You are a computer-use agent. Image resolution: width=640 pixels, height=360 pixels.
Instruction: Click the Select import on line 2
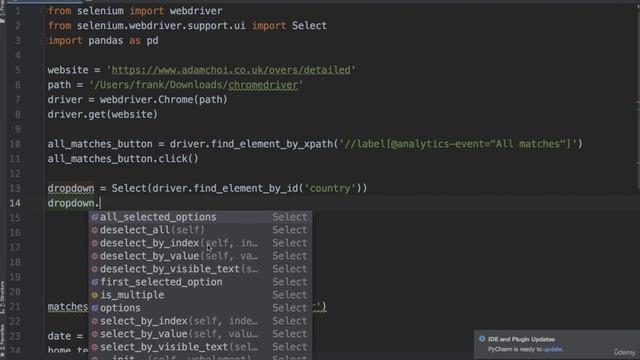click(x=309, y=26)
